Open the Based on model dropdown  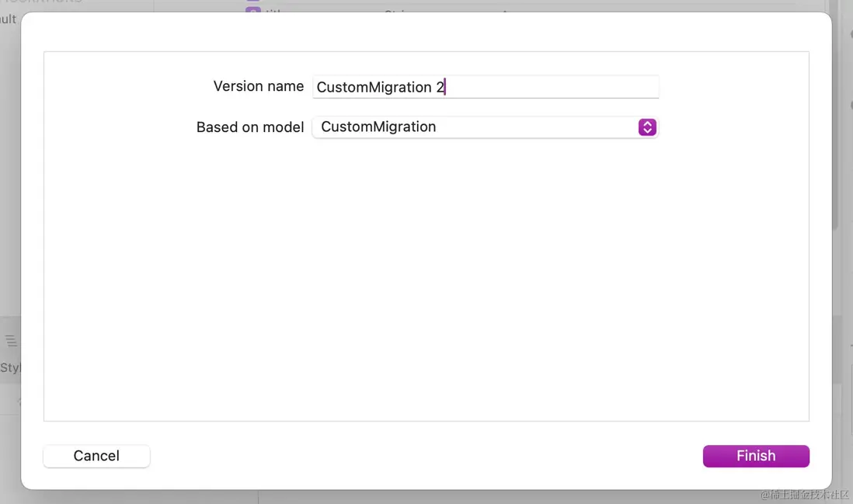[485, 127]
